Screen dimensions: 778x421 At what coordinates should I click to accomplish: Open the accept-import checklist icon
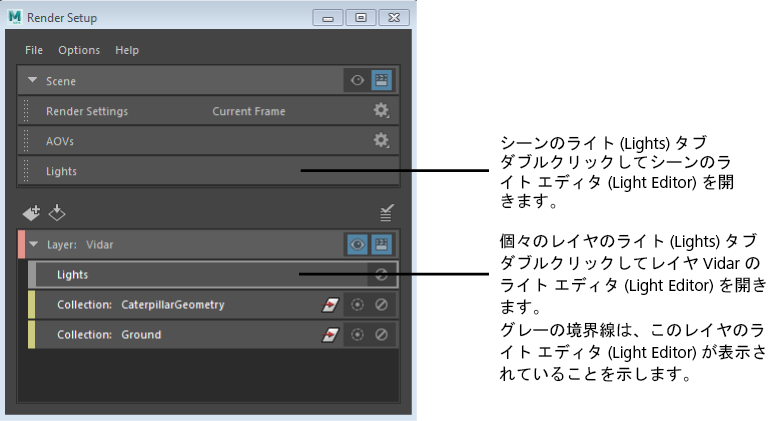click(387, 212)
